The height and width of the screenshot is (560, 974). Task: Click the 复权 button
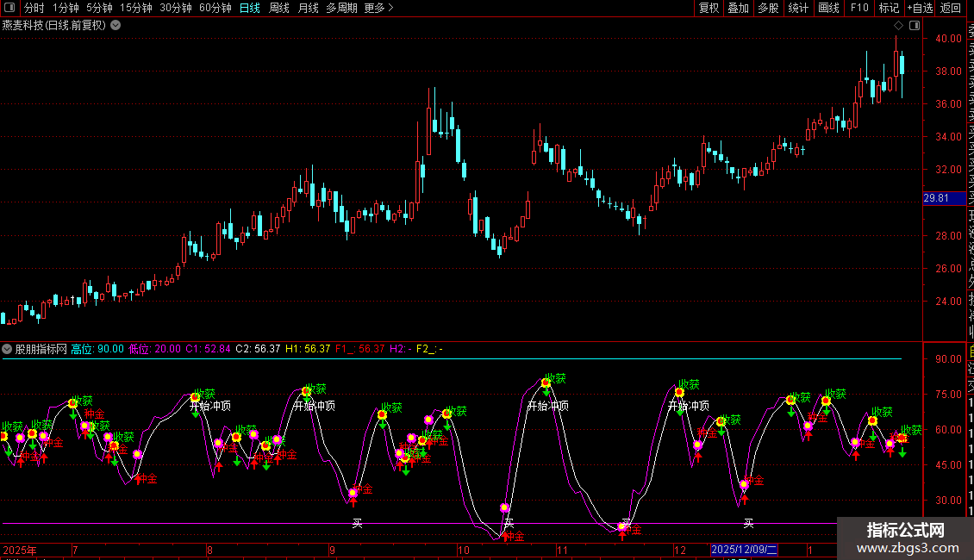[709, 8]
